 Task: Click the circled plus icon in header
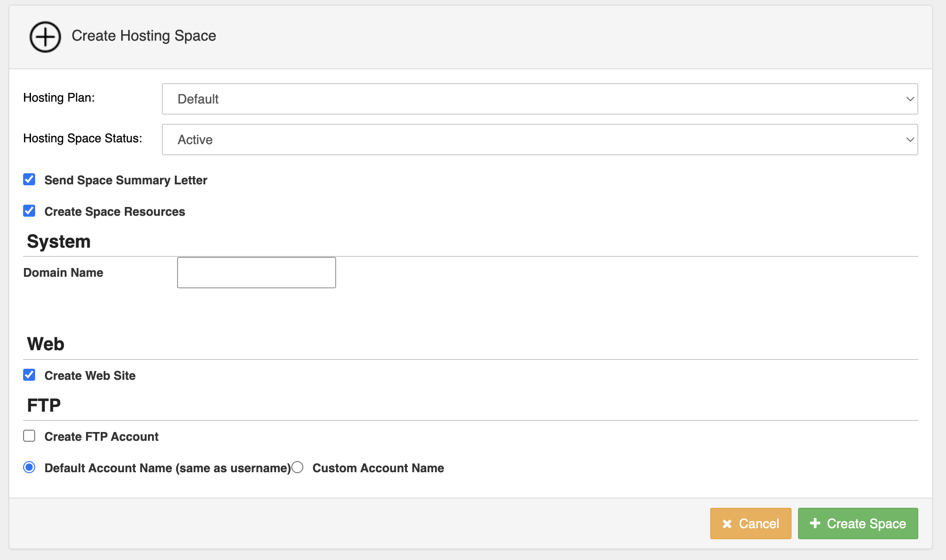[45, 37]
